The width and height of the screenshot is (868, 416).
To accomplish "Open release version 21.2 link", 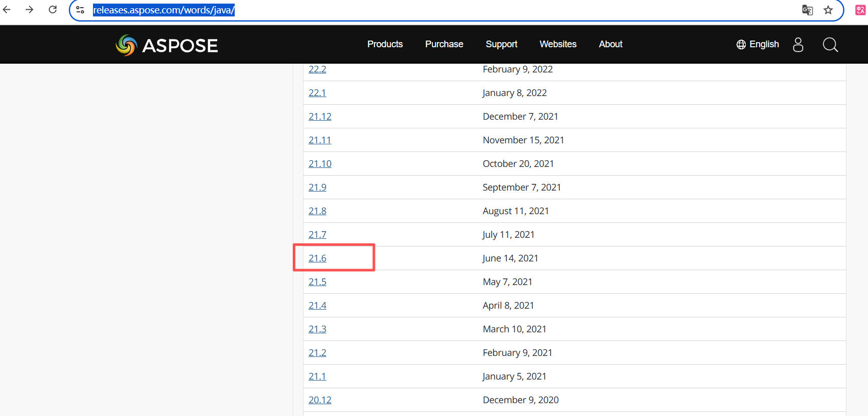I will [317, 353].
